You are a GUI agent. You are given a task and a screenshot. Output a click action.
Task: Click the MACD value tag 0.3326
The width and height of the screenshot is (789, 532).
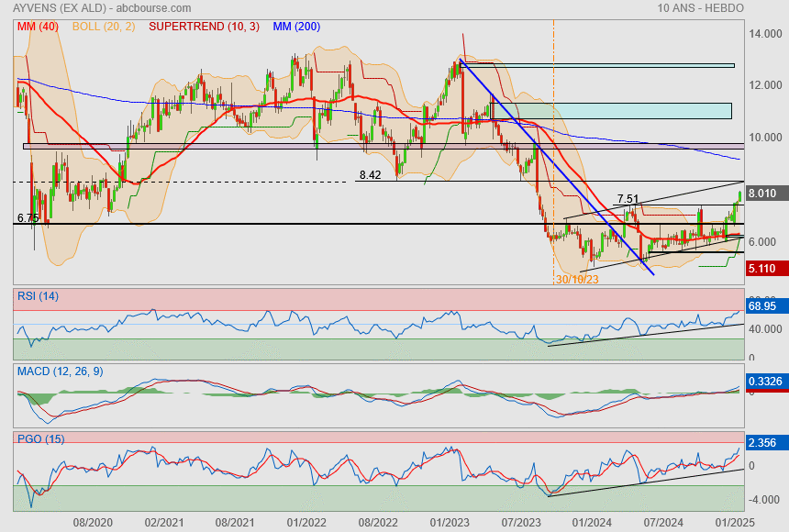766,381
